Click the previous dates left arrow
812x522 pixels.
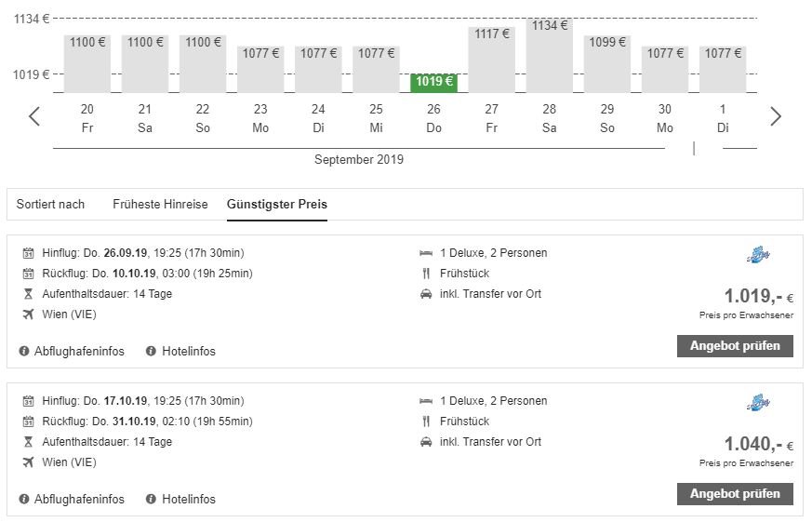click(x=34, y=116)
